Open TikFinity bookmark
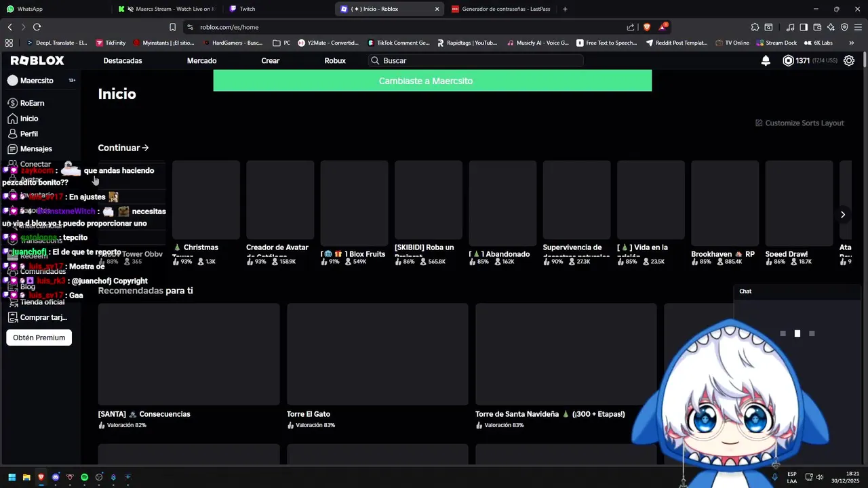The height and width of the screenshot is (488, 868). click(111, 43)
